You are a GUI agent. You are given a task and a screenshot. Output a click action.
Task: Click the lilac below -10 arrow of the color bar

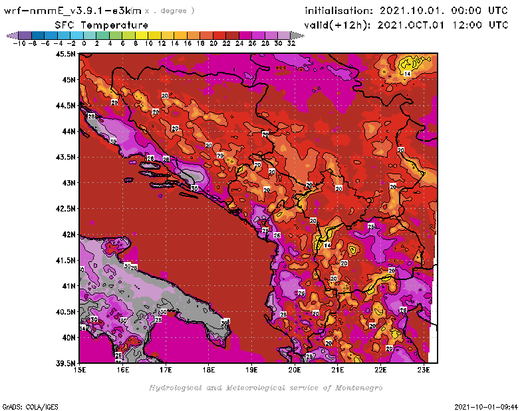click(x=12, y=35)
